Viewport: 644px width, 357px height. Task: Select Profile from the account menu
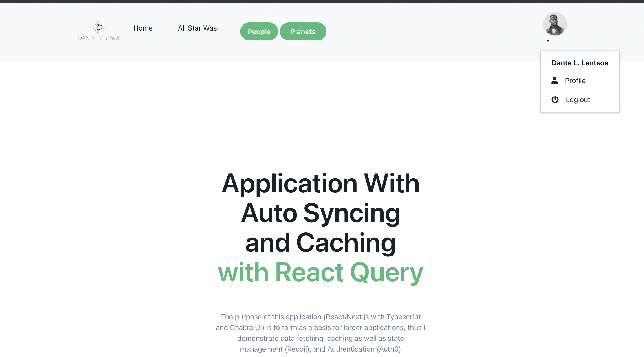click(x=576, y=81)
